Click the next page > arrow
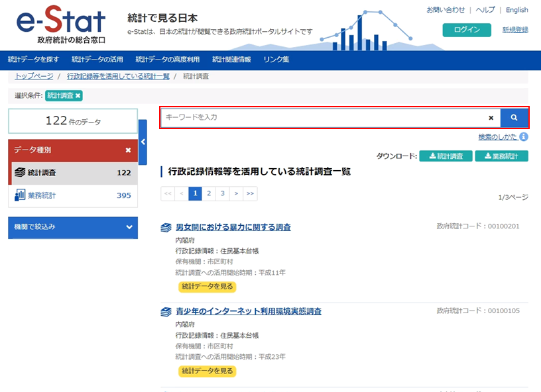The width and height of the screenshot is (541, 392). (236, 193)
